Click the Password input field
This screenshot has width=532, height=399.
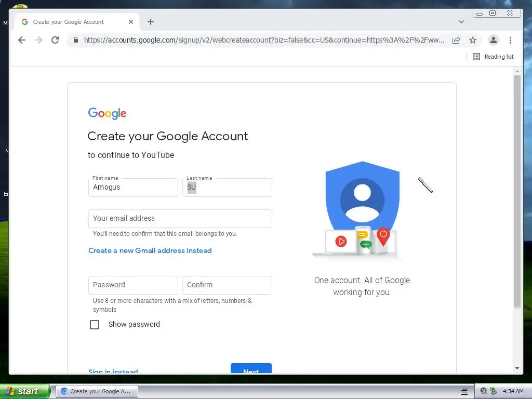133,285
